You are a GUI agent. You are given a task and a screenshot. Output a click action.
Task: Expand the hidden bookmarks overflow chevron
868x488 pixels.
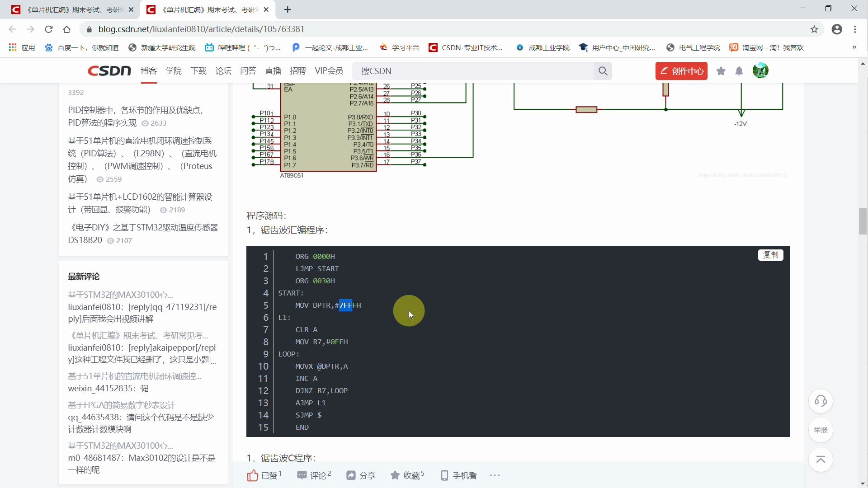click(854, 47)
